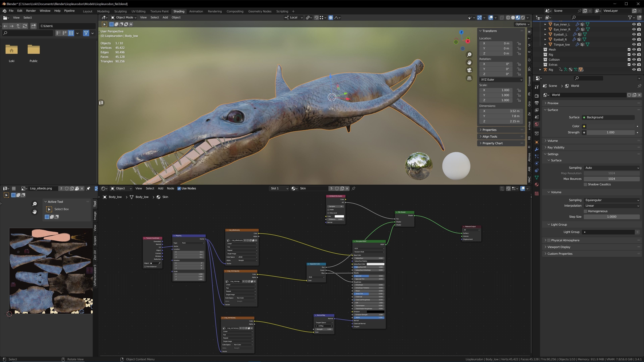The height and width of the screenshot is (362, 644).
Task: Open the Object Mode dropdown
Action: pyautogui.click(x=124, y=17)
